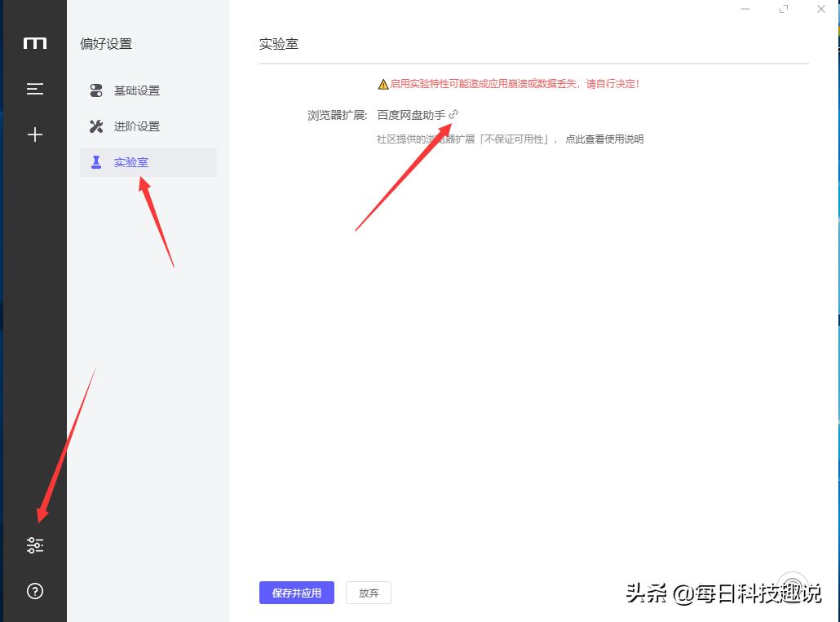Select the 实验室 menu entry
840x622 pixels.
pos(131,162)
